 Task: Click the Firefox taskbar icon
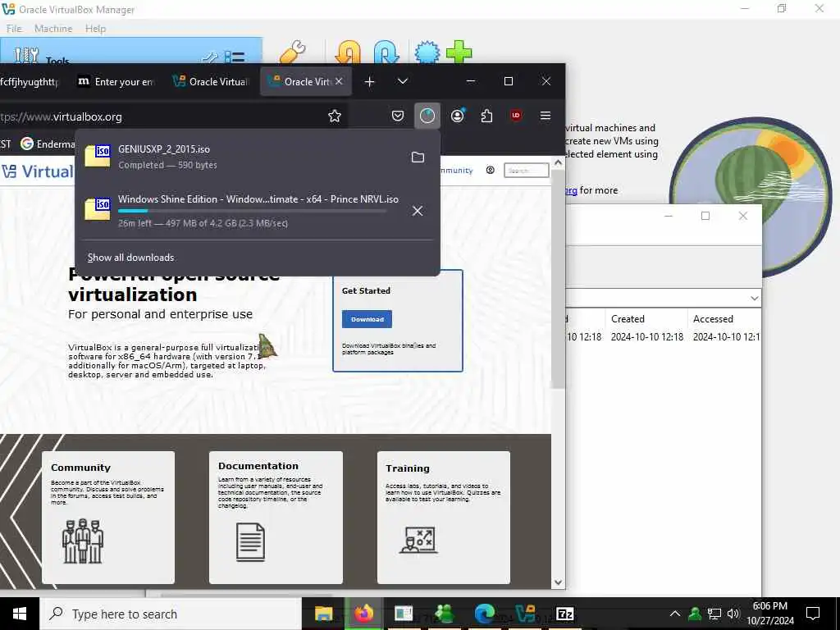click(x=363, y=614)
